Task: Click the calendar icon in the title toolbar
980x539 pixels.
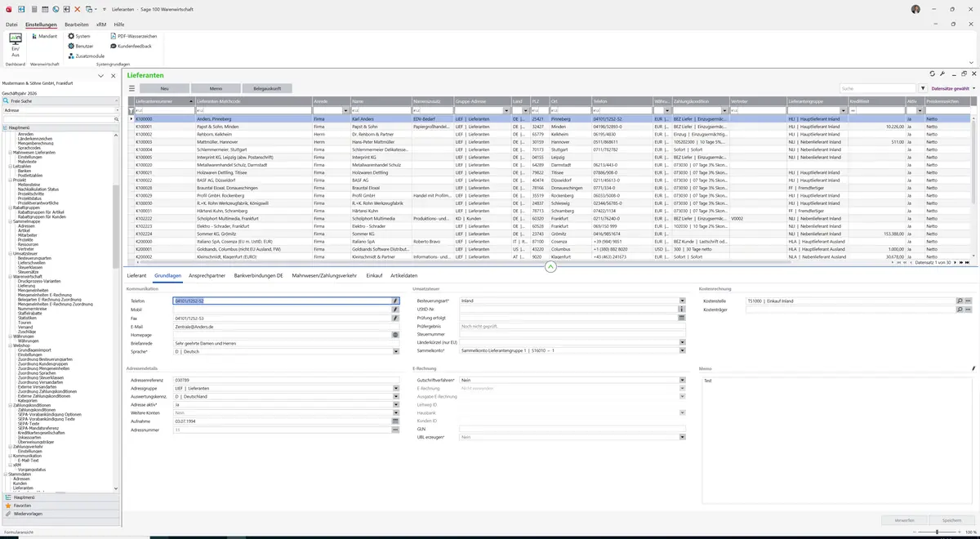Action: (44, 9)
